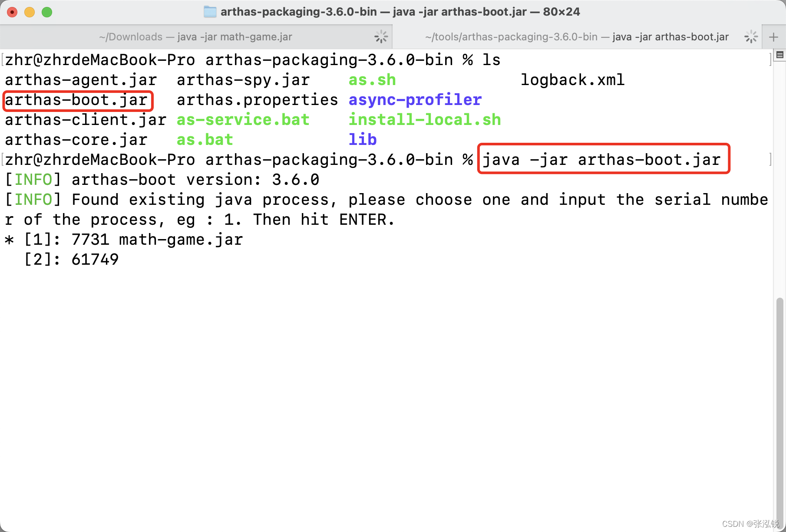The height and width of the screenshot is (532, 786).
Task: Switch to the math-game.jar terminal tab
Action: [196, 37]
